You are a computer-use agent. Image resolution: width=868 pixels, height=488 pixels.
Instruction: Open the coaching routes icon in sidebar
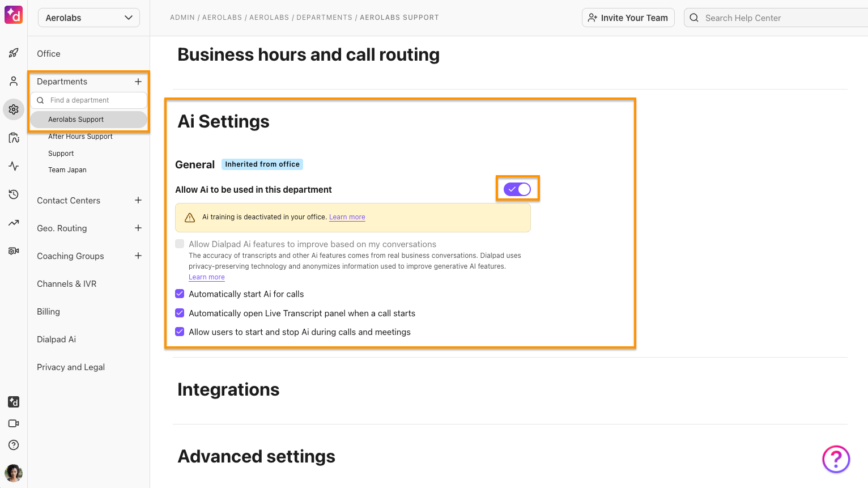click(14, 138)
